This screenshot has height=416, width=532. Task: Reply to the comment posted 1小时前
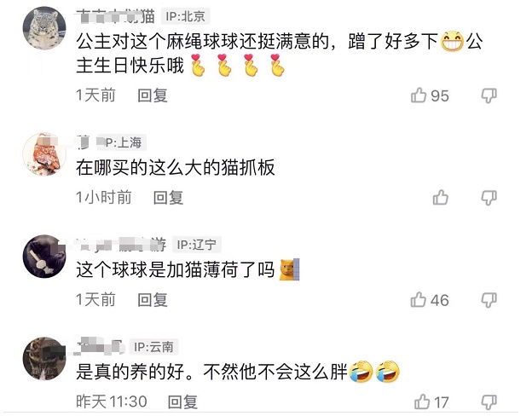point(168,198)
